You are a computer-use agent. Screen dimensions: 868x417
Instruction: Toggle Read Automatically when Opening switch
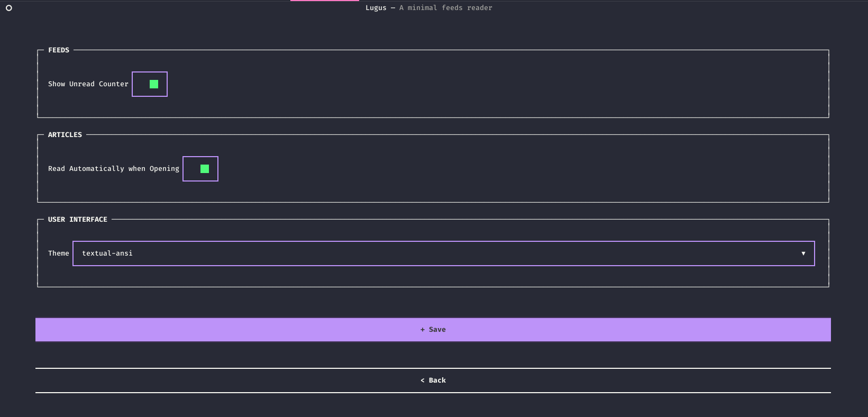[200, 169]
